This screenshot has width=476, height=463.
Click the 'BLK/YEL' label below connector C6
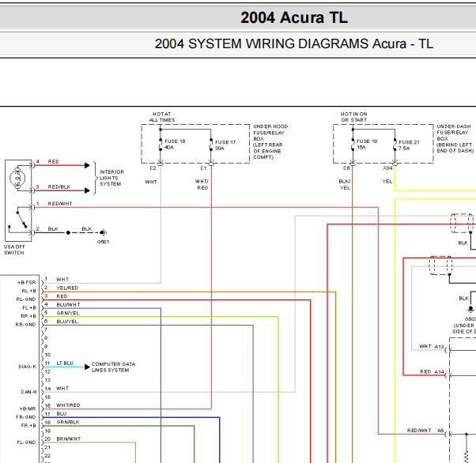pyautogui.click(x=345, y=184)
